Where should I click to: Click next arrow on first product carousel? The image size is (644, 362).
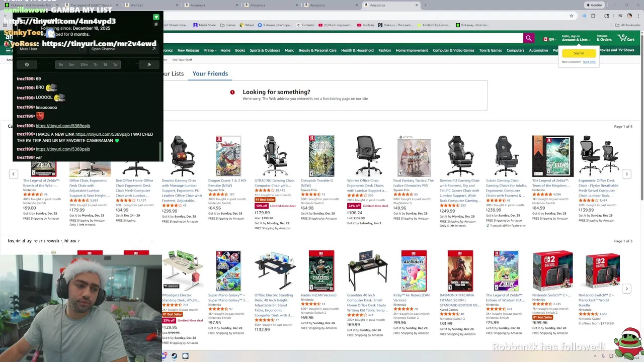(x=626, y=174)
